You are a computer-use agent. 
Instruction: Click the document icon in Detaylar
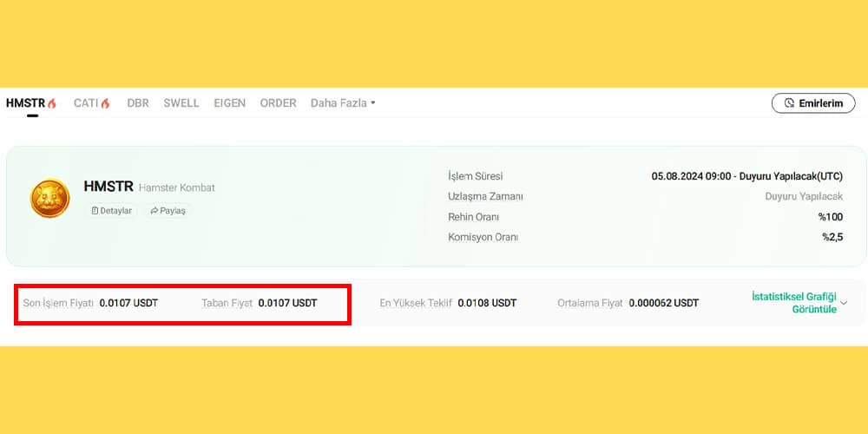pos(95,211)
